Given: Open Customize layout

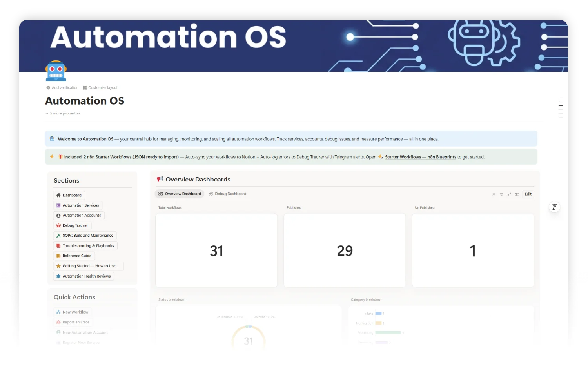Looking at the screenshot, I should pos(100,88).
